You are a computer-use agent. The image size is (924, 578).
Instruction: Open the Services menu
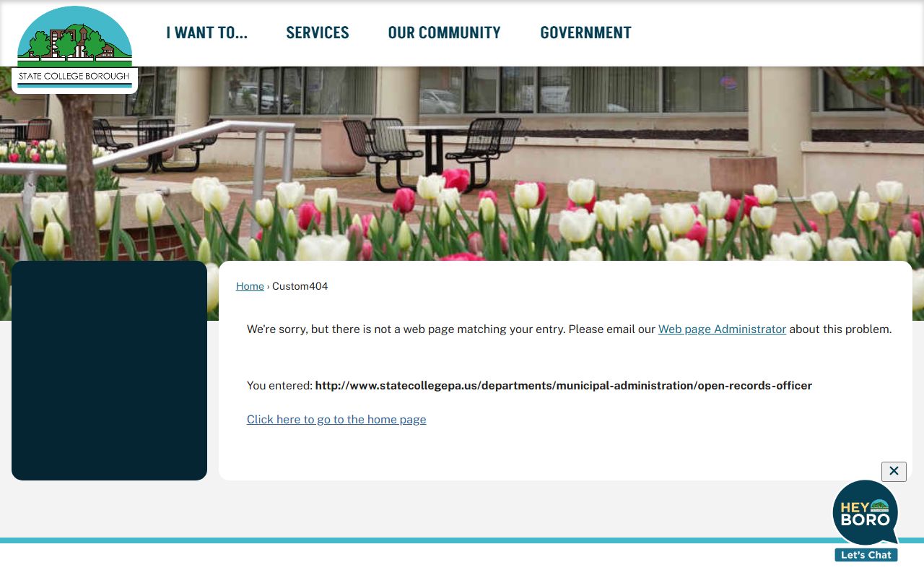click(318, 33)
